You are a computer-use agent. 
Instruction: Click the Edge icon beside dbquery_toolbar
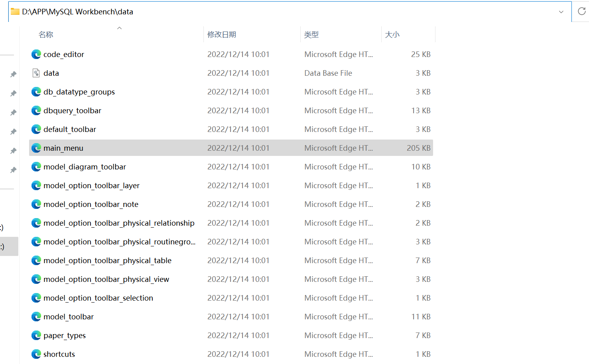coord(36,110)
